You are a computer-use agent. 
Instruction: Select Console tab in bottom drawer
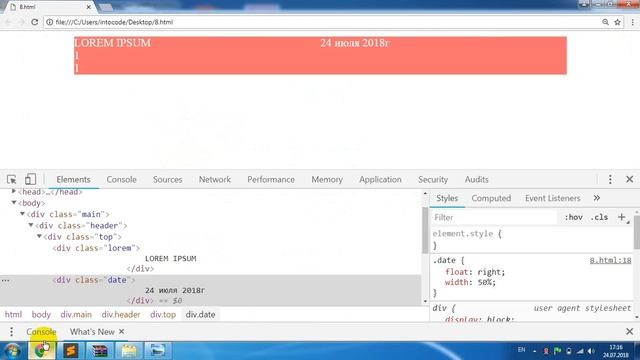(x=41, y=331)
